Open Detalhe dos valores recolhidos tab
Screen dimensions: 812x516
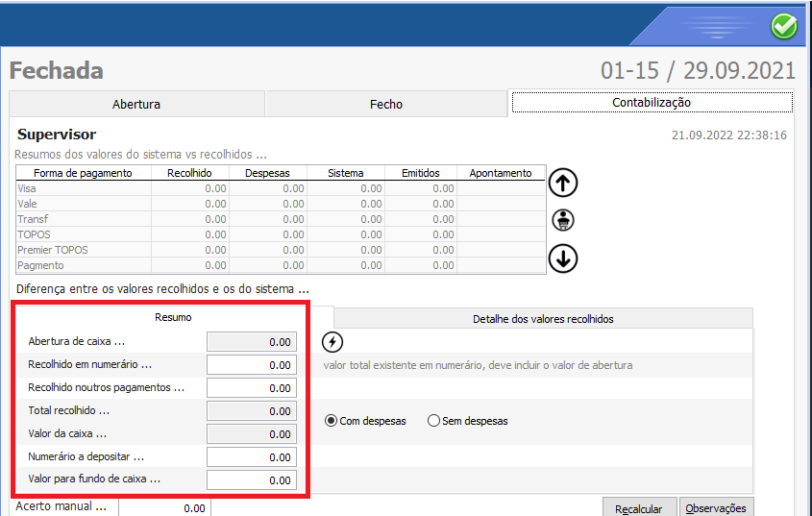pyautogui.click(x=543, y=319)
